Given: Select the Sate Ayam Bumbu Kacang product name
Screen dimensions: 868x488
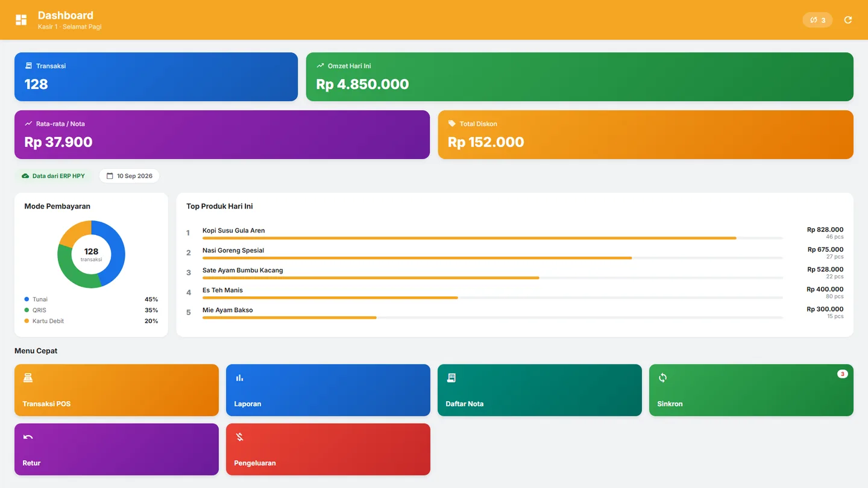Looking at the screenshot, I should coord(243,271).
